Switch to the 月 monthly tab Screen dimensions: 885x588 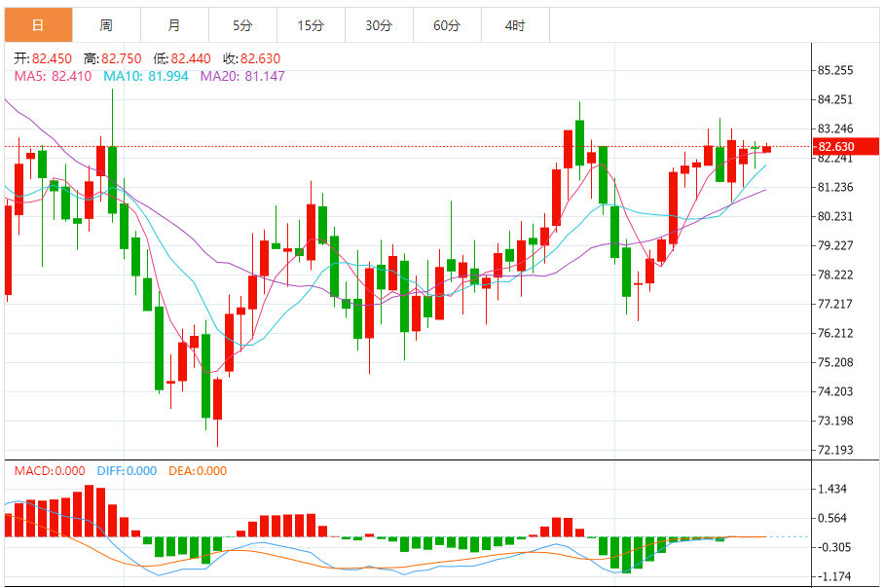[174, 25]
